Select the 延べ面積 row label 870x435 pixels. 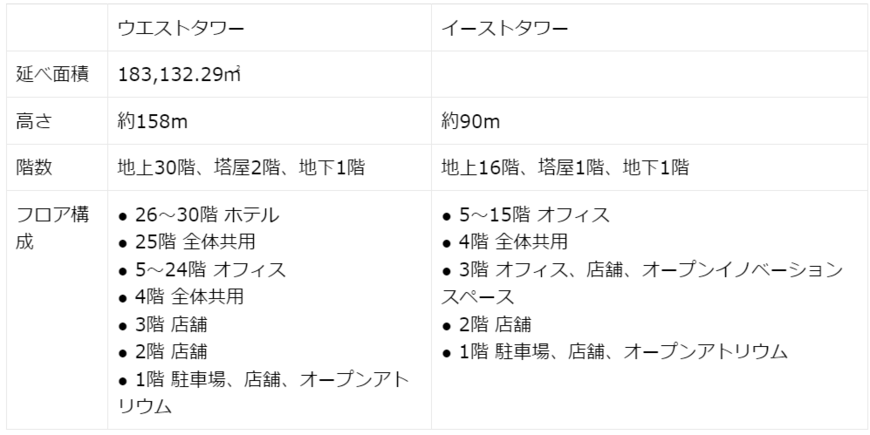click(54, 74)
